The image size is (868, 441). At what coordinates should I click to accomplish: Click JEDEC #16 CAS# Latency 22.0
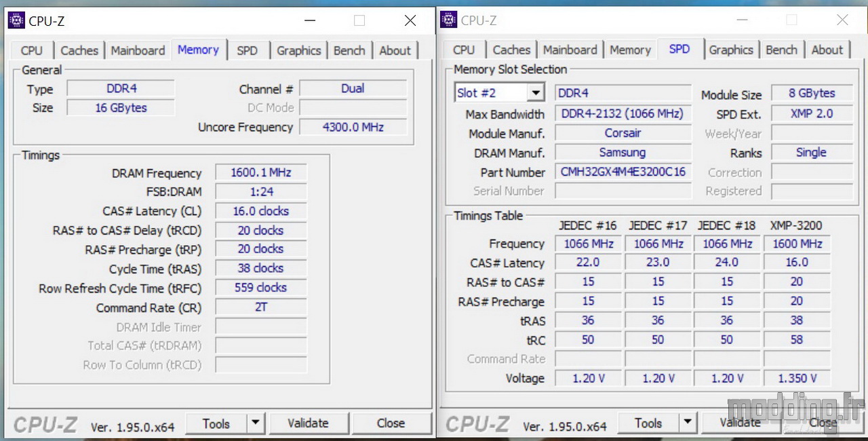pos(588,263)
